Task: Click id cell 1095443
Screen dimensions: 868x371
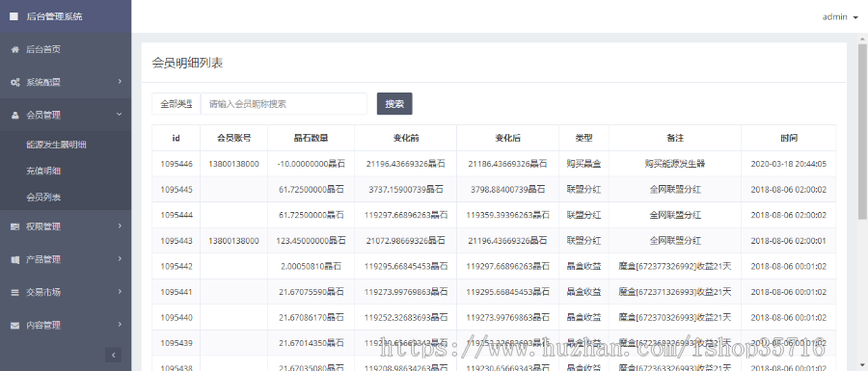Action: pyautogui.click(x=176, y=241)
